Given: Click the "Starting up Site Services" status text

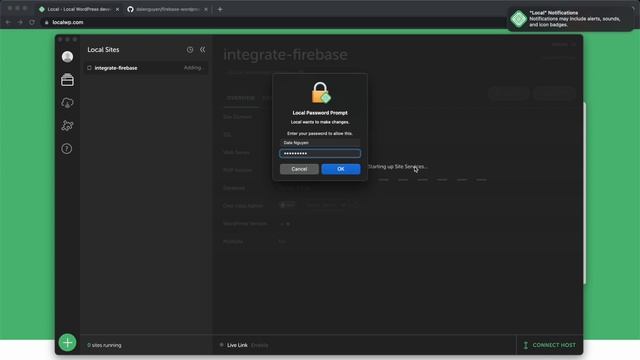Looking at the screenshot, I should pos(397,167).
